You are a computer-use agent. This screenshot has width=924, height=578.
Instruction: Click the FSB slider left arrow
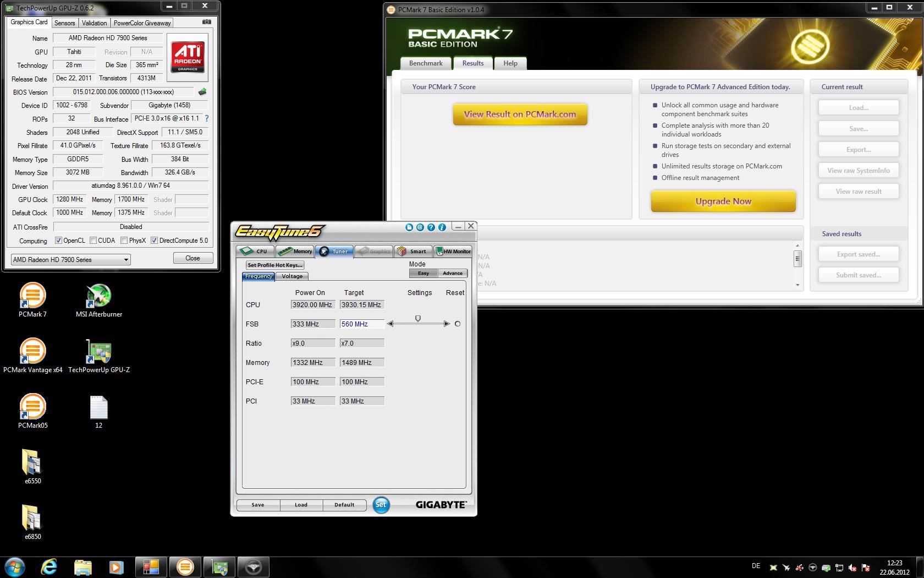[x=391, y=324]
